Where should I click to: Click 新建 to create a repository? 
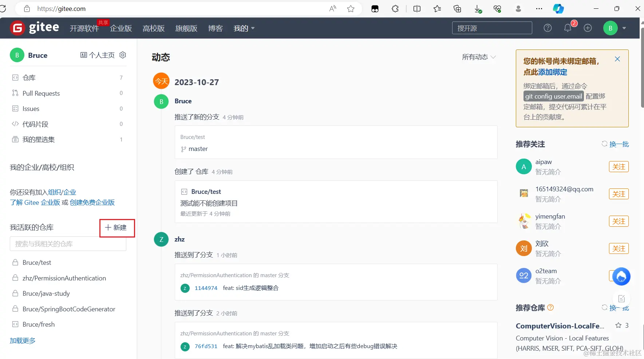(x=116, y=228)
